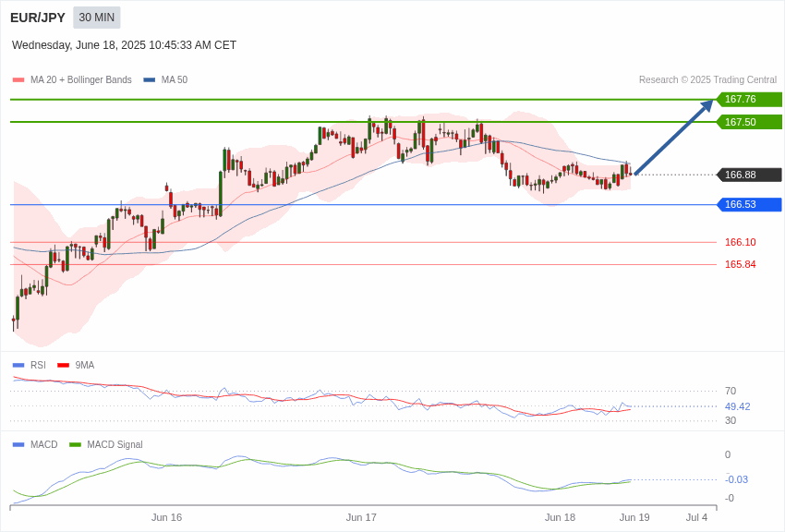
Task: Click the MA 50 legend label
Action: click(175, 80)
